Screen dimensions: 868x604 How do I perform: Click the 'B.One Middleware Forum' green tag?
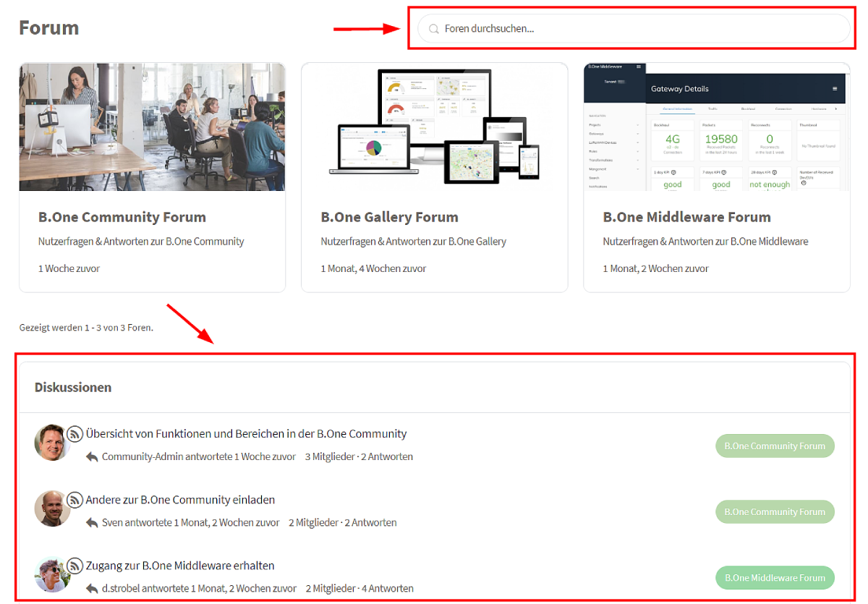[x=775, y=578]
